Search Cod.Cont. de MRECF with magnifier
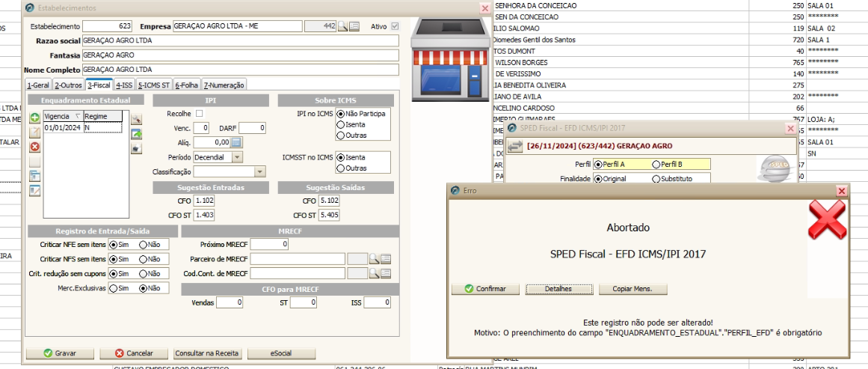This screenshot has height=369, width=868. 375,273
